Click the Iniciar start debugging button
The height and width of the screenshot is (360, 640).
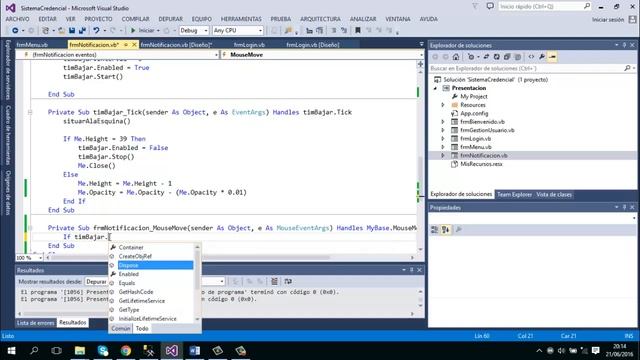pos(143,31)
